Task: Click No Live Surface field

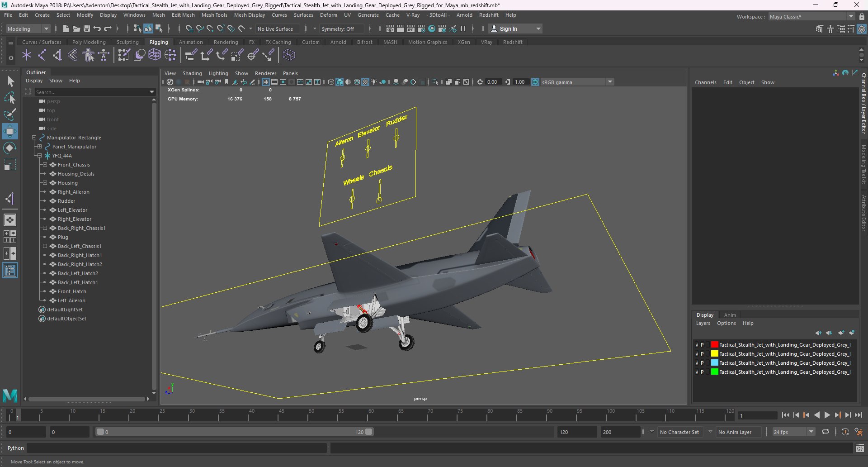Action: pos(277,29)
